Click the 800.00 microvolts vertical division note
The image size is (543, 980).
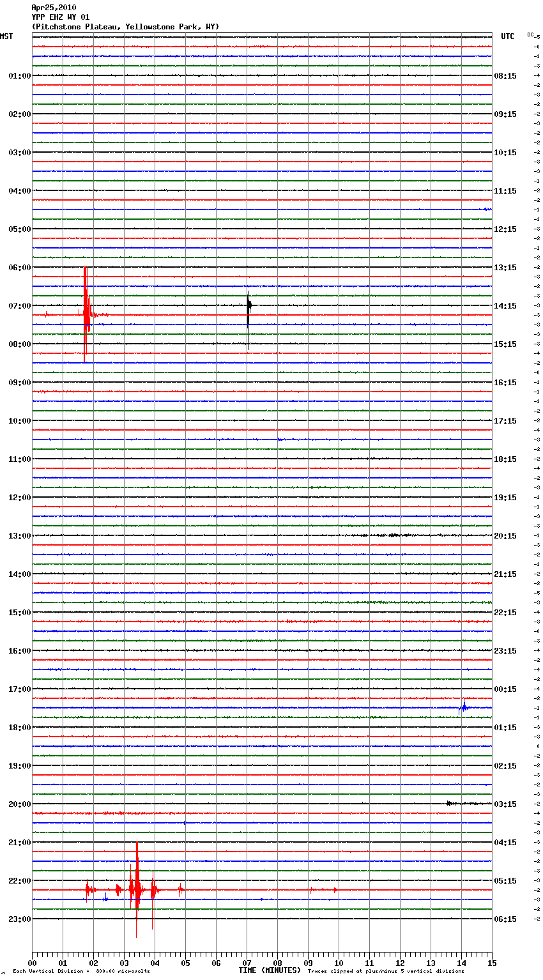click(81, 972)
